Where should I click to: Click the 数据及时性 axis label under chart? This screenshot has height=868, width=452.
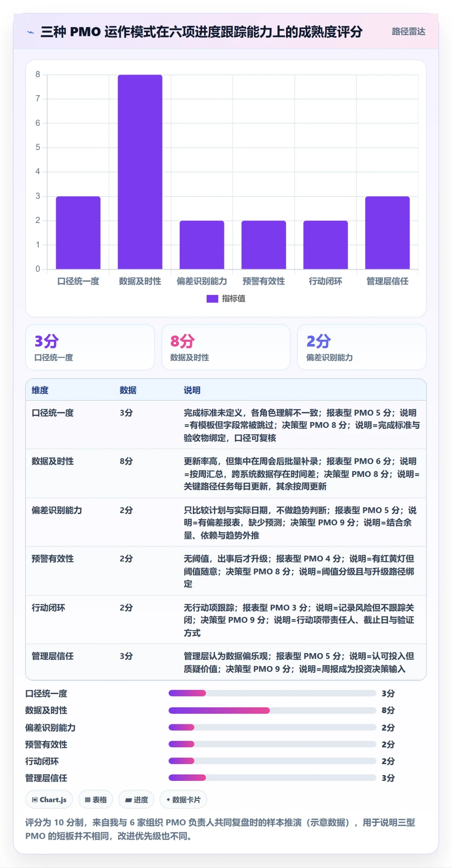pyautogui.click(x=140, y=281)
